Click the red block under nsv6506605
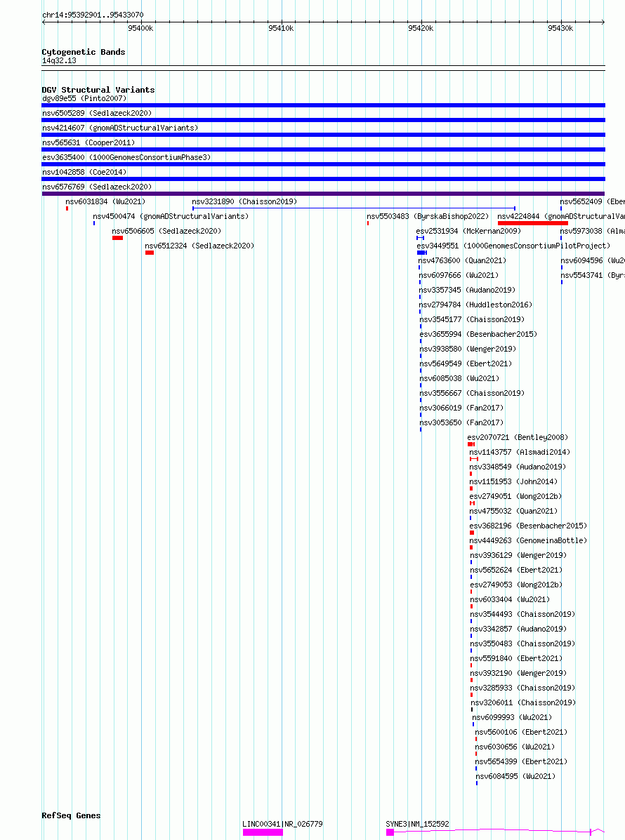This screenshot has height=840, width=625. coord(117,238)
